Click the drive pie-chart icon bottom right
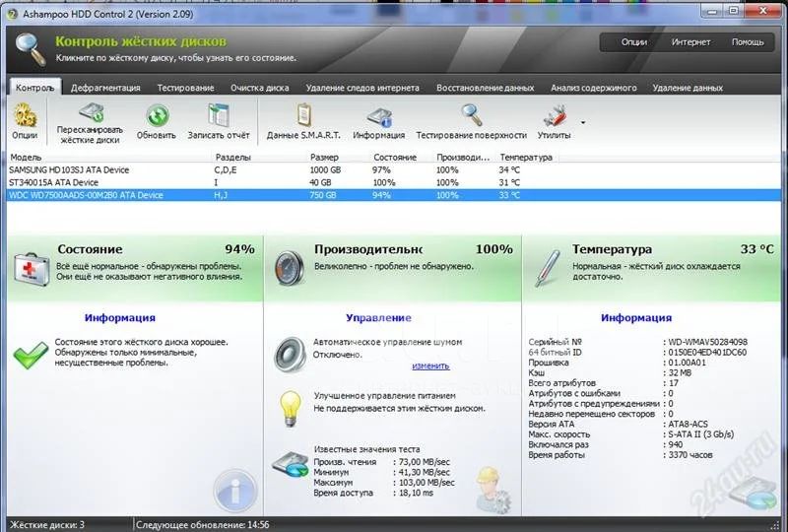 point(754,493)
